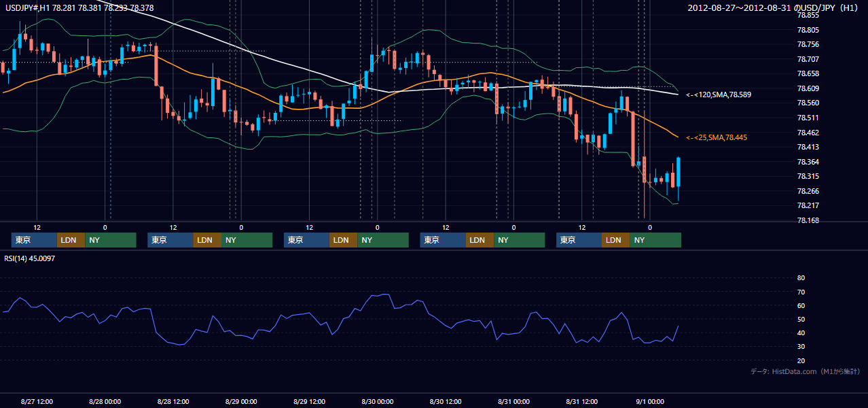Click the 8/31 12:00 time axis label
This screenshot has height=408, width=868.
[x=581, y=401]
